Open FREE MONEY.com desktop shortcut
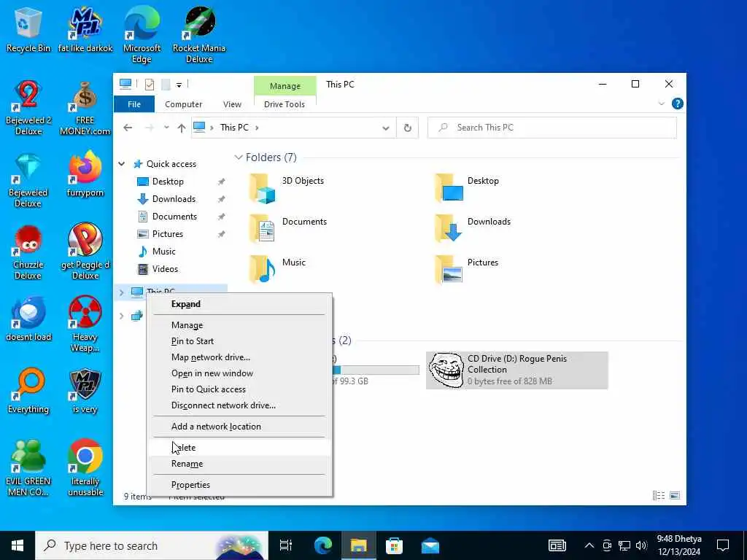The width and height of the screenshot is (747, 560). click(85, 108)
